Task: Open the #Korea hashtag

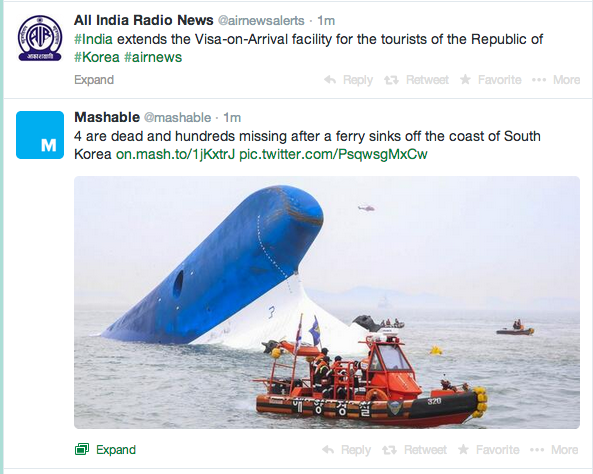Action: coord(96,57)
